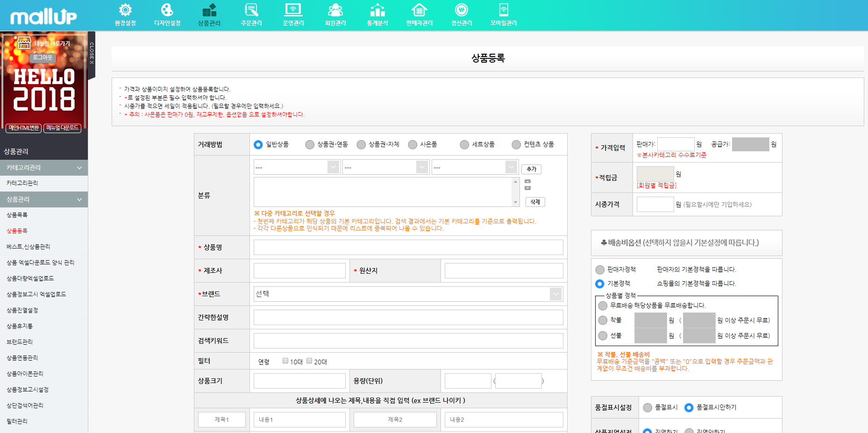The width and height of the screenshot is (868, 433).
Task: Check the 10대 age filter checkbox
Action: pyautogui.click(x=285, y=361)
